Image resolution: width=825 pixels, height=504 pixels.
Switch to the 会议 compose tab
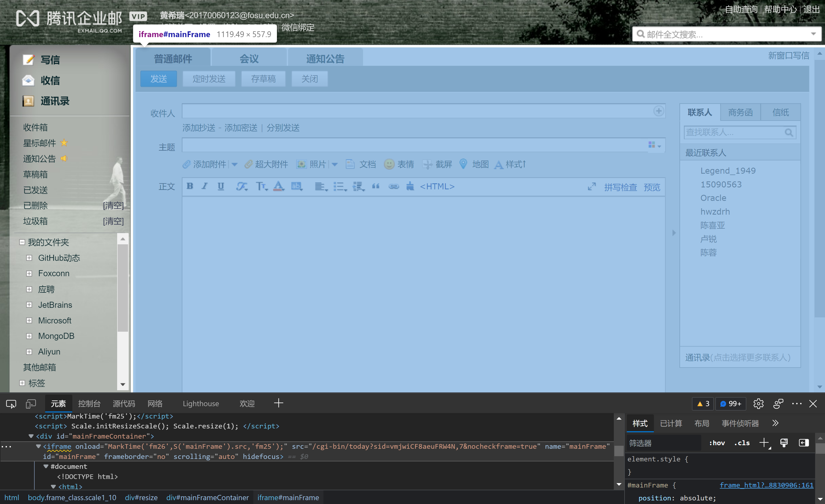point(249,58)
